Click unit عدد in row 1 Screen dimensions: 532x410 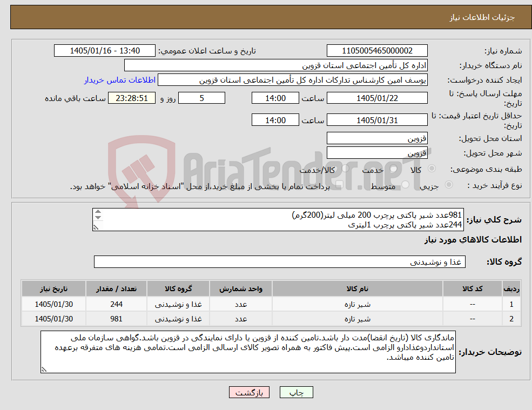[x=240, y=305]
